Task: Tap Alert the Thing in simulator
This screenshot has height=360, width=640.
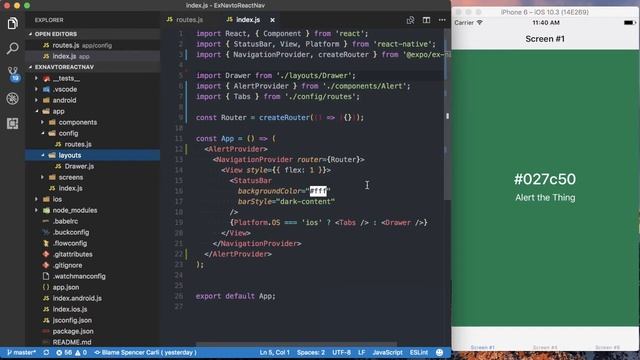Action: click(545, 198)
